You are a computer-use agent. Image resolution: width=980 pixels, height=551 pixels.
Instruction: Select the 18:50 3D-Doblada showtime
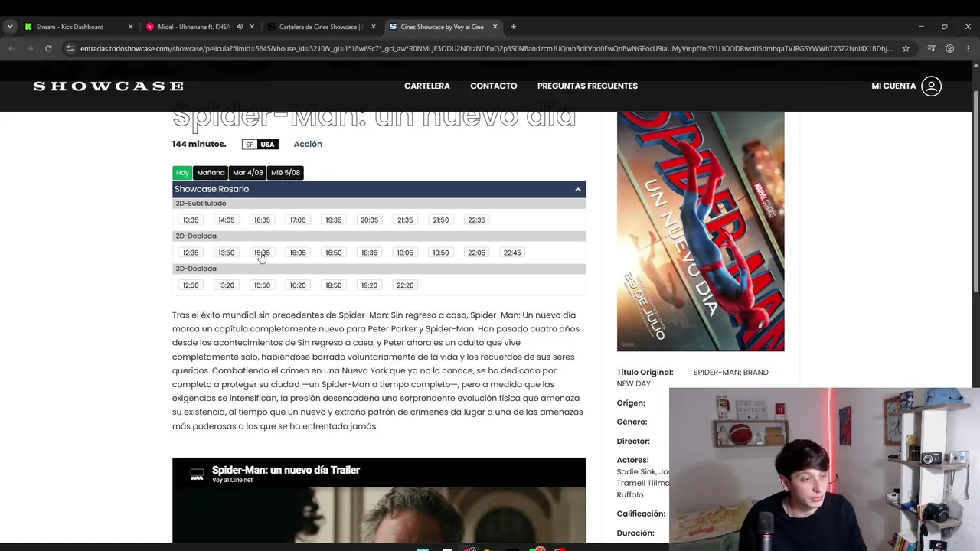coord(334,285)
